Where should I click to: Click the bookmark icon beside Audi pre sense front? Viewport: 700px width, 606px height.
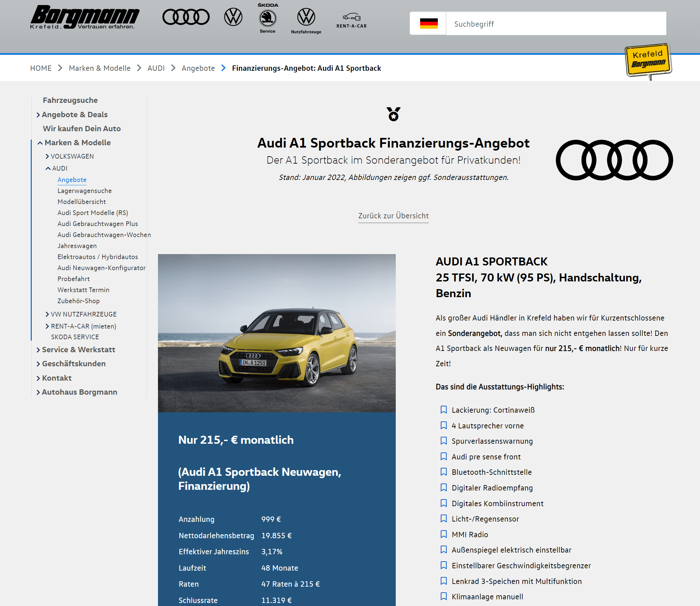click(444, 456)
